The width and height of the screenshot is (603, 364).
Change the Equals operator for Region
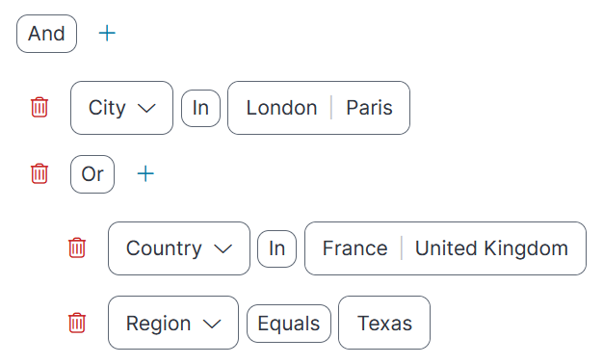point(289,324)
